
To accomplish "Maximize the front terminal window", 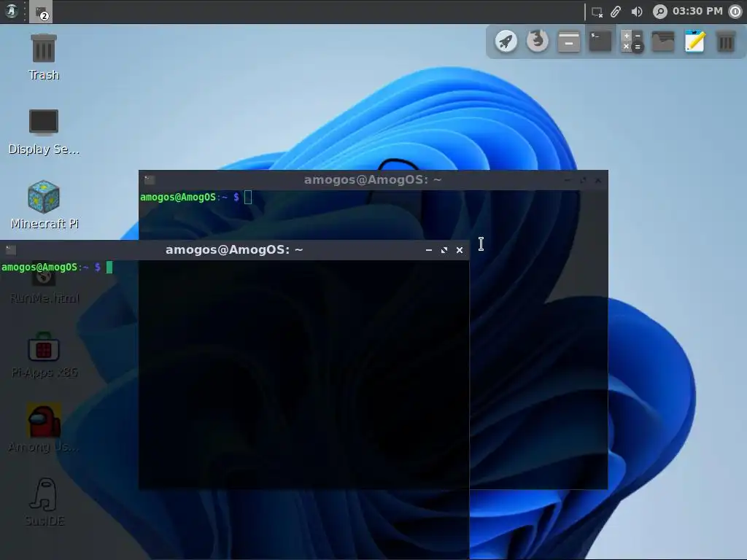I will (444, 250).
